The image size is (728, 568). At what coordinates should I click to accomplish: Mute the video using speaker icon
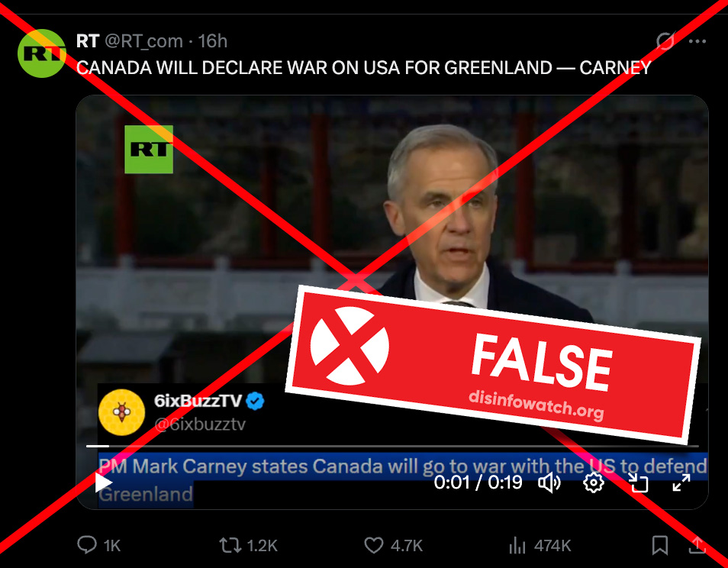click(549, 483)
